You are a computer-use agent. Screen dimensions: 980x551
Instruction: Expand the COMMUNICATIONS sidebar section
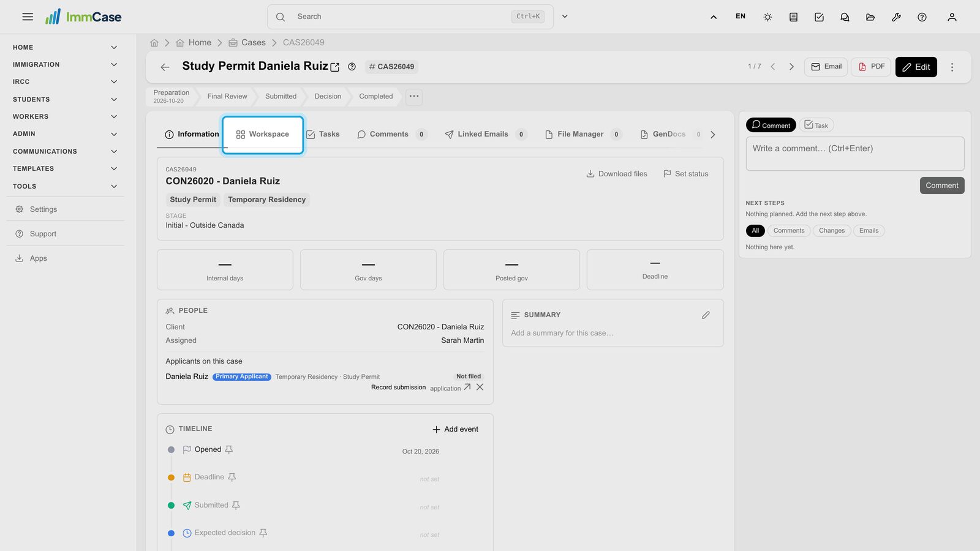(x=65, y=151)
